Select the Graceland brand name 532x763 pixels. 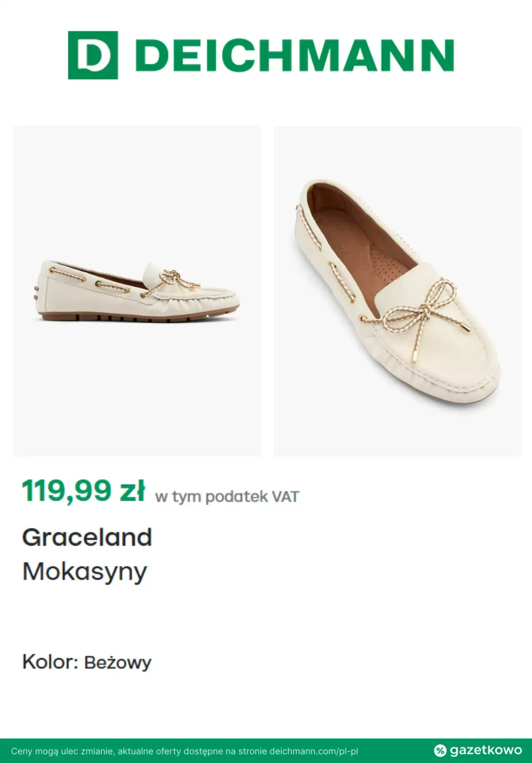[87, 537]
